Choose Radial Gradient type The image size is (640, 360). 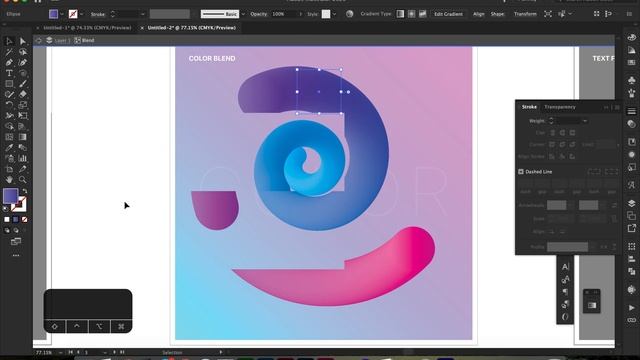click(411, 14)
